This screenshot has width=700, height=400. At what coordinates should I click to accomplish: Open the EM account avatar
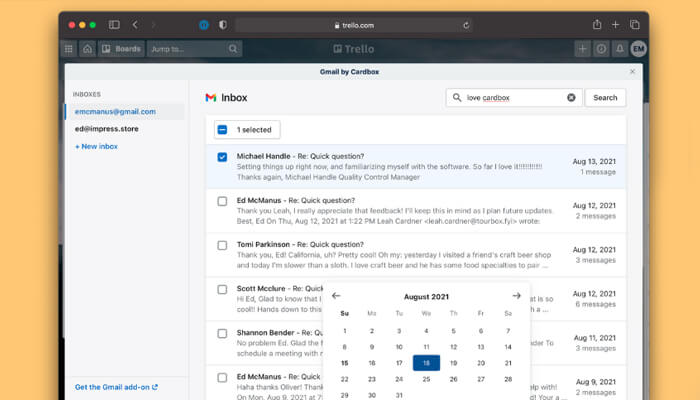(x=639, y=49)
